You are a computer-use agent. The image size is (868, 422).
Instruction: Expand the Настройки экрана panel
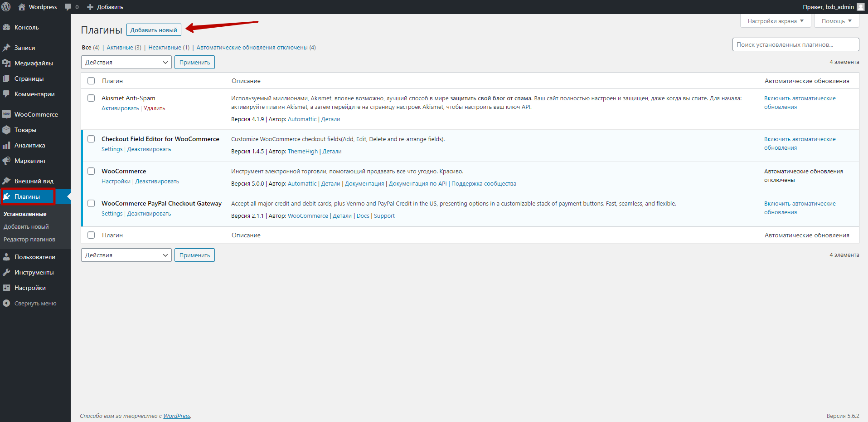click(776, 21)
